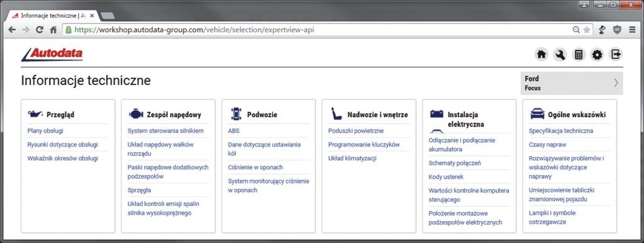Open System sterowania silnikiem link
The image size is (644, 243).
tap(165, 131)
